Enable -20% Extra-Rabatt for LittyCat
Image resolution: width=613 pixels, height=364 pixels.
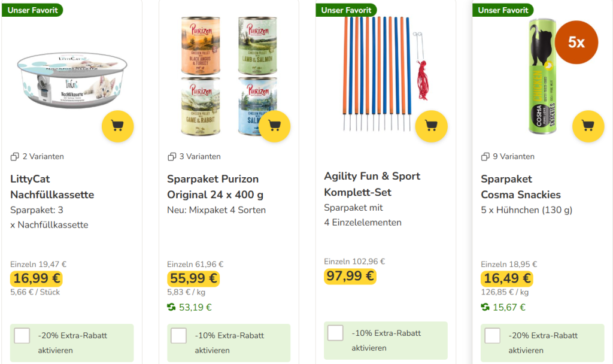click(22, 336)
